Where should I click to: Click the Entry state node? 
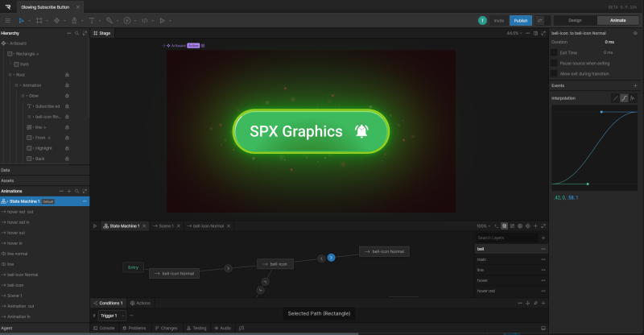(x=133, y=267)
